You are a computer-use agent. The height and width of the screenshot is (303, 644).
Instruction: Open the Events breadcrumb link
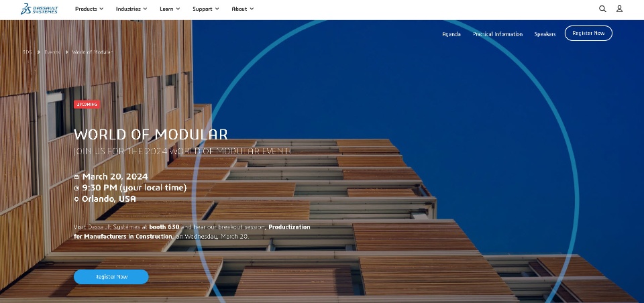coord(52,52)
